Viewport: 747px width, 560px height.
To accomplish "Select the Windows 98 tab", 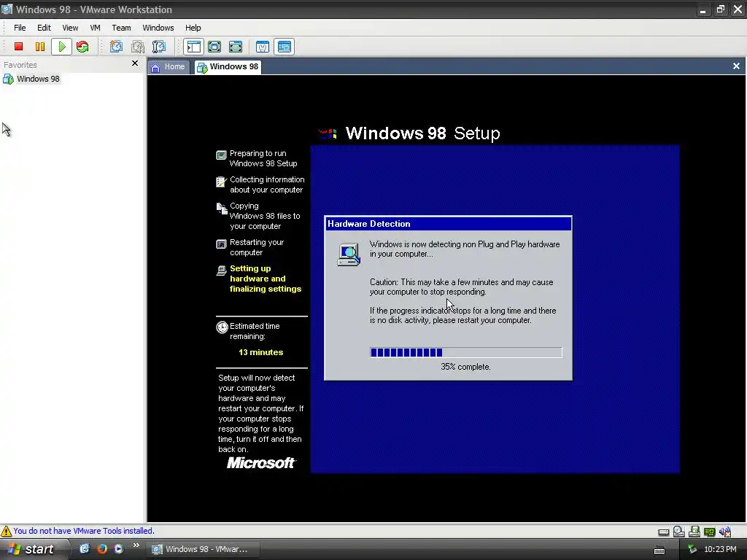I will (228, 66).
